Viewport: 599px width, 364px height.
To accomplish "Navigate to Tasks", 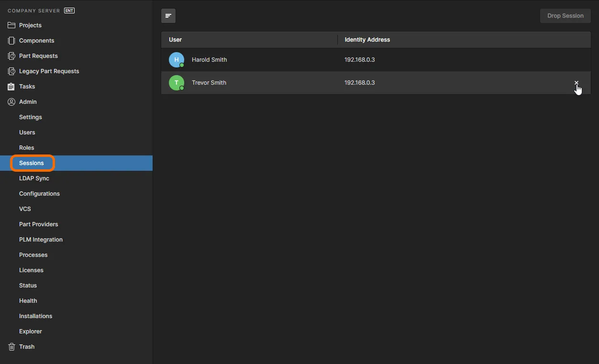I will coord(27,87).
